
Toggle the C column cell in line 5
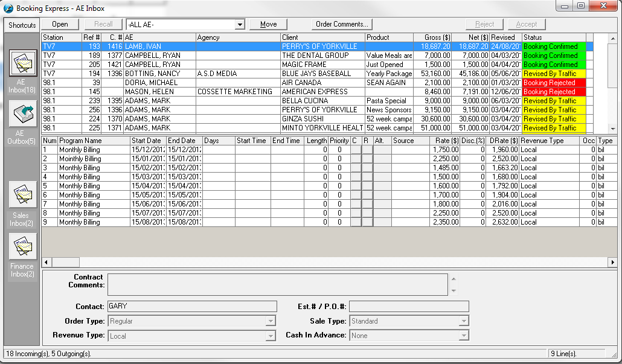click(x=355, y=186)
